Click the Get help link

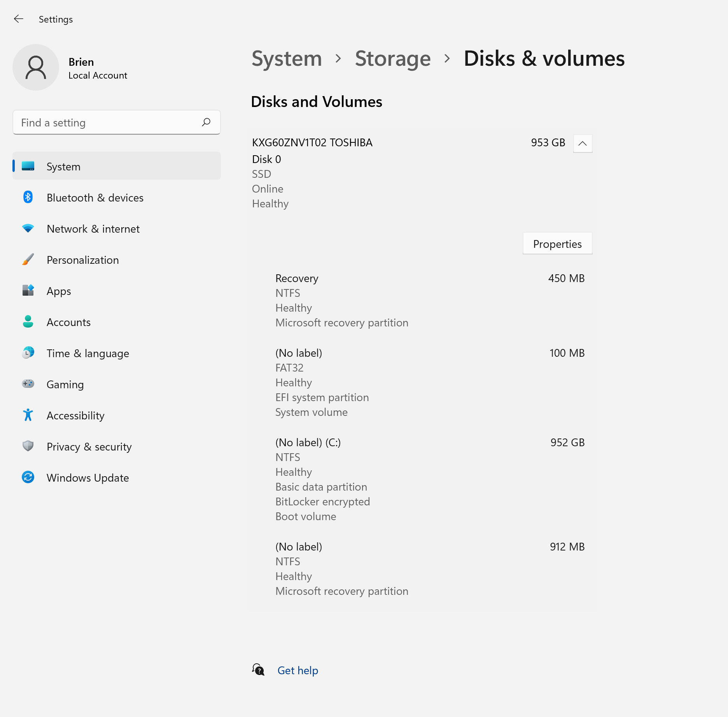click(297, 671)
